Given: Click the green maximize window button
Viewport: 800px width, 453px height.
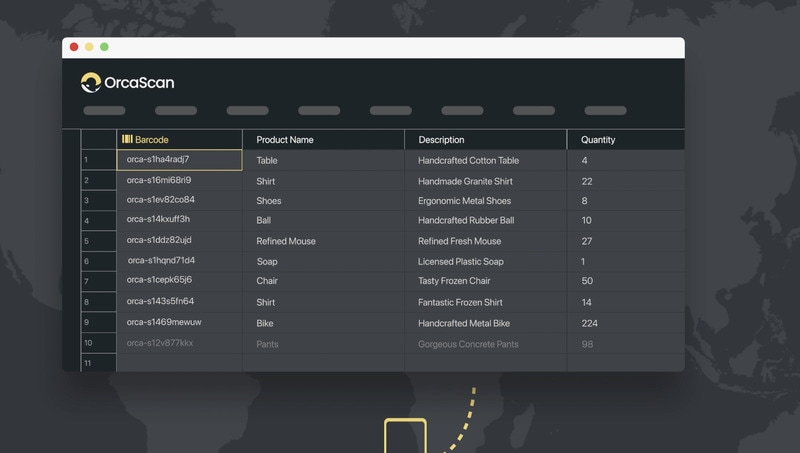Looking at the screenshot, I should point(104,47).
